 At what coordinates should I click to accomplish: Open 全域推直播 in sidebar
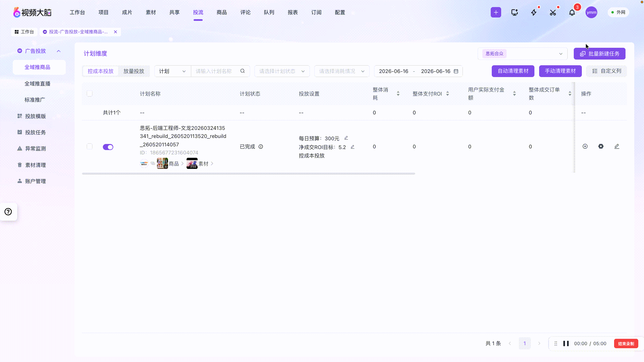37,83
